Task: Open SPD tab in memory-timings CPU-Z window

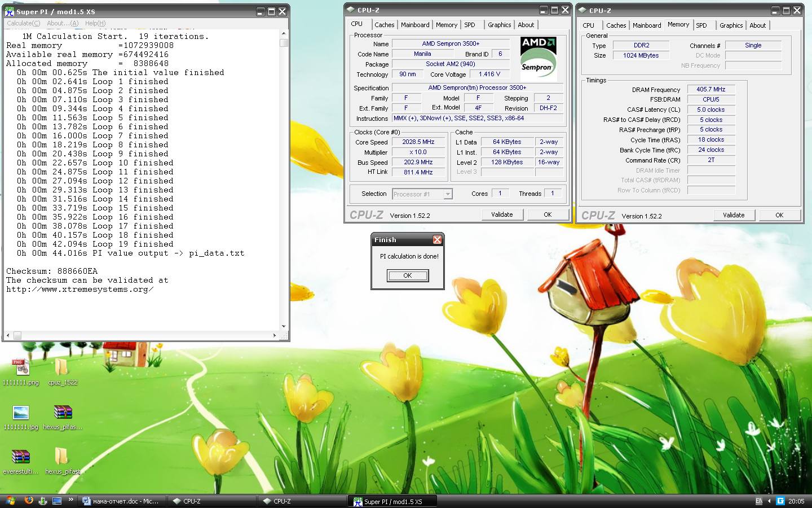Action: coord(701,25)
